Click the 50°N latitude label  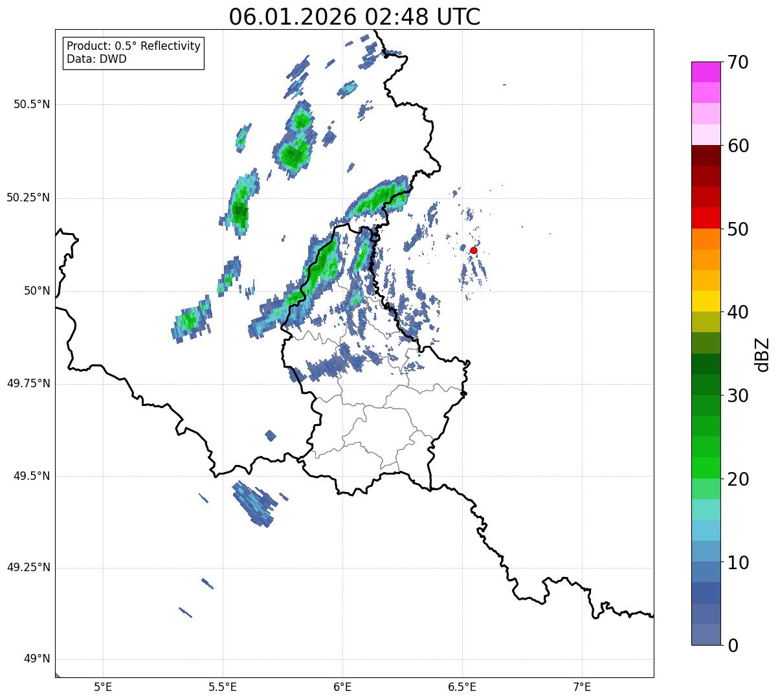pos(38,291)
